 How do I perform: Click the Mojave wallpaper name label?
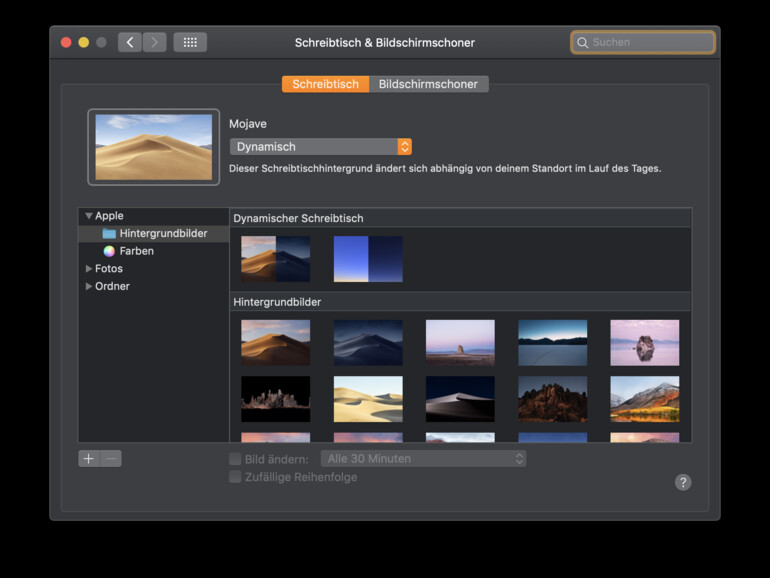[248, 124]
